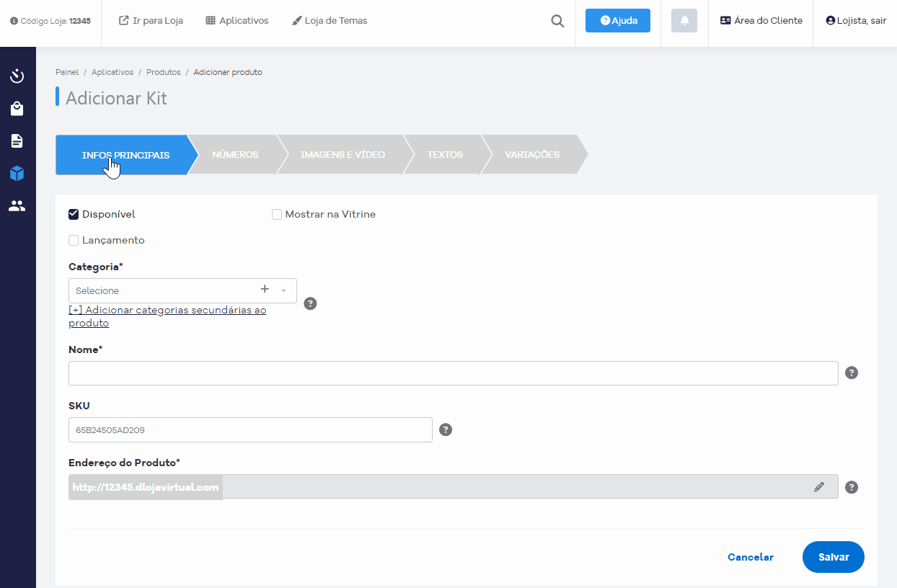Click the pencil edit icon in product address
Viewport: 897px width, 588px height.
(819, 487)
